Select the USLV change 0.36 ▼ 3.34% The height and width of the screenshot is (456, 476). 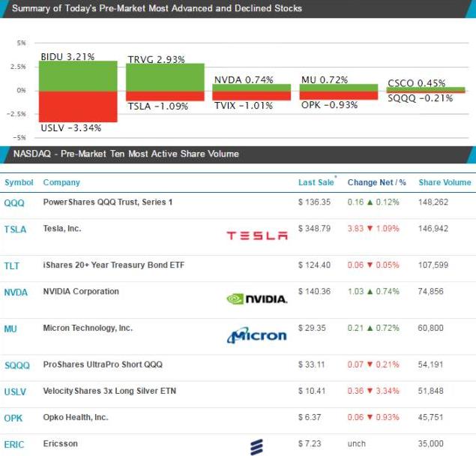pyautogui.click(x=373, y=391)
